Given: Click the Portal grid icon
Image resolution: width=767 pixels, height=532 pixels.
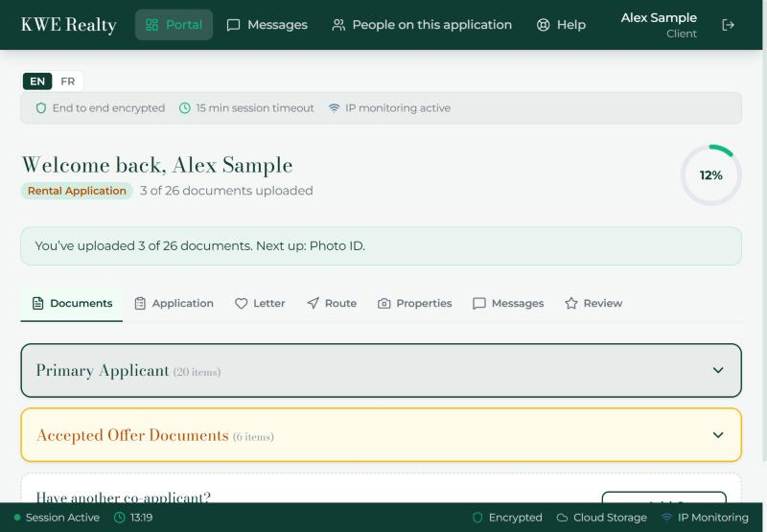Looking at the screenshot, I should (x=152, y=25).
